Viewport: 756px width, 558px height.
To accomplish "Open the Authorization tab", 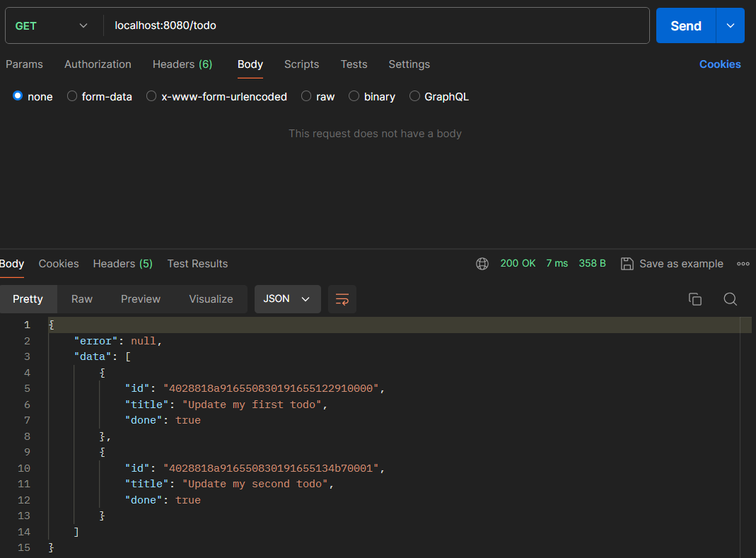I will (98, 64).
